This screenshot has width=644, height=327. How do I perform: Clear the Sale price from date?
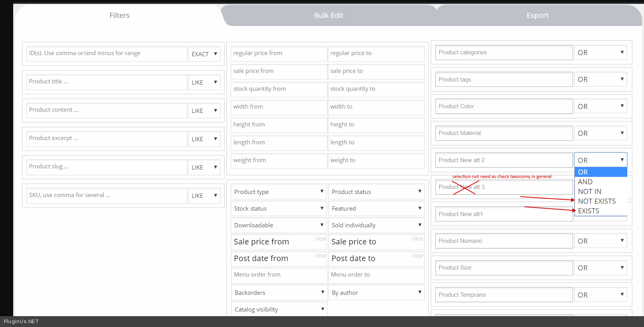click(x=320, y=239)
